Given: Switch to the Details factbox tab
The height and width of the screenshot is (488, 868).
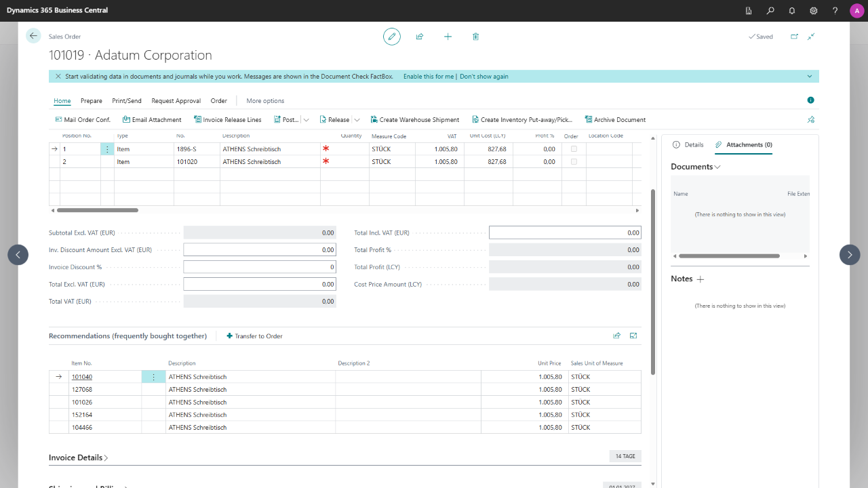Looking at the screenshot, I should [688, 145].
